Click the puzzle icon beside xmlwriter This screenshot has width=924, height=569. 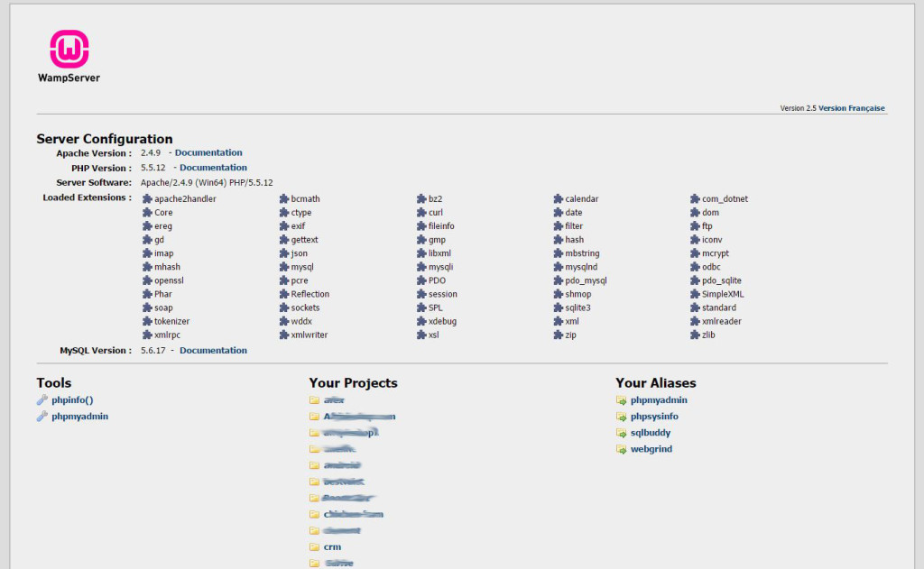[284, 335]
